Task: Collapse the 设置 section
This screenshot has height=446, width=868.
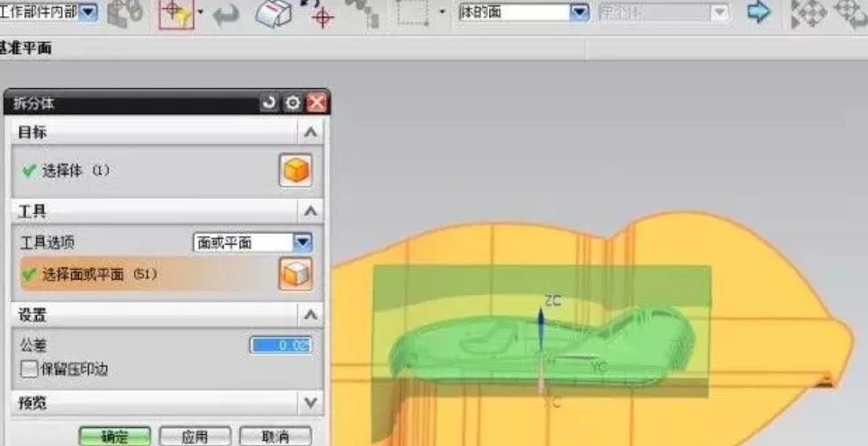Action: [311, 316]
